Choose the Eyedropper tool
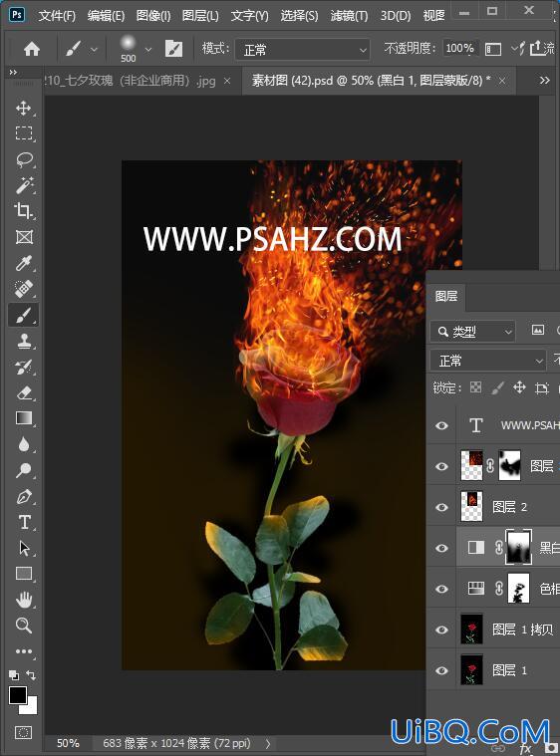560x756 pixels. tap(24, 263)
